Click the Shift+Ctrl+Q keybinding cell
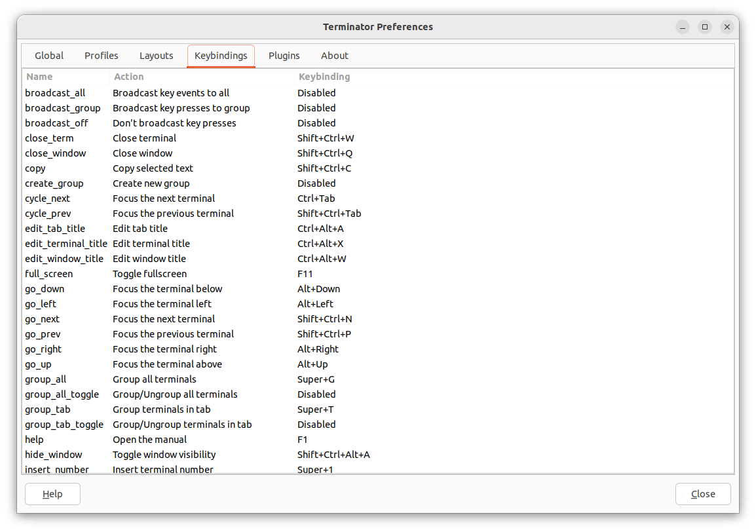 (325, 153)
